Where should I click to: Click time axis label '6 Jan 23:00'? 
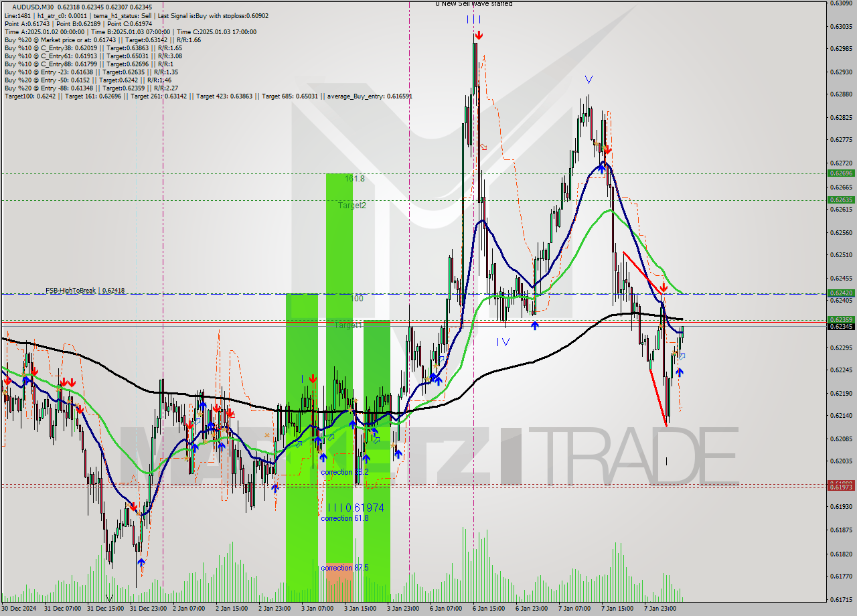coord(532,608)
